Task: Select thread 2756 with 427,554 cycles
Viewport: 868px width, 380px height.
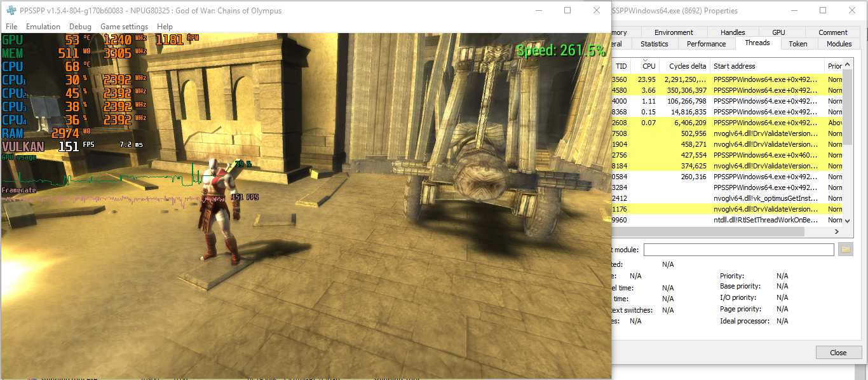Action: click(x=726, y=155)
